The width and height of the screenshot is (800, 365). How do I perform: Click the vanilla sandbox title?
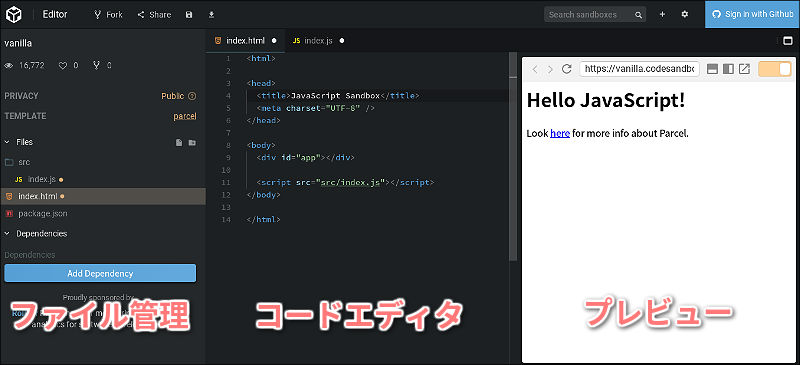pos(18,43)
